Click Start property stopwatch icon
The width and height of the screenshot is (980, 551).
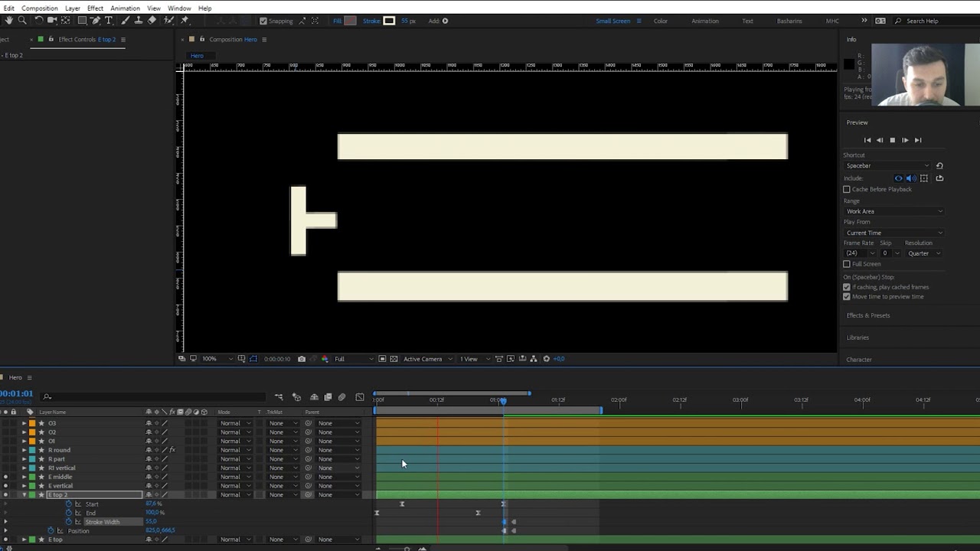pos(69,504)
